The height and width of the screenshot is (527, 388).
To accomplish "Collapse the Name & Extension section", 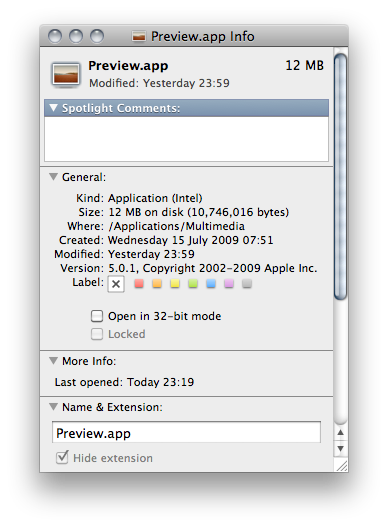I will click(53, 407).
